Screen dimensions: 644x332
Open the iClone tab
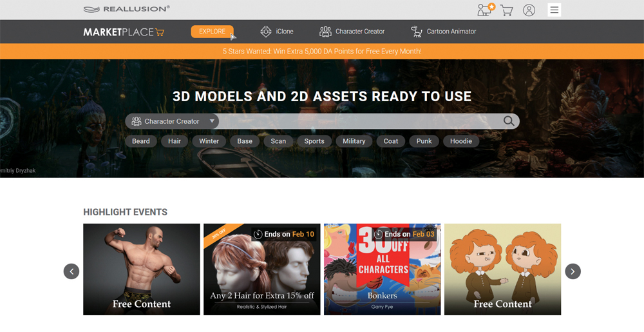tap(276, 31)
